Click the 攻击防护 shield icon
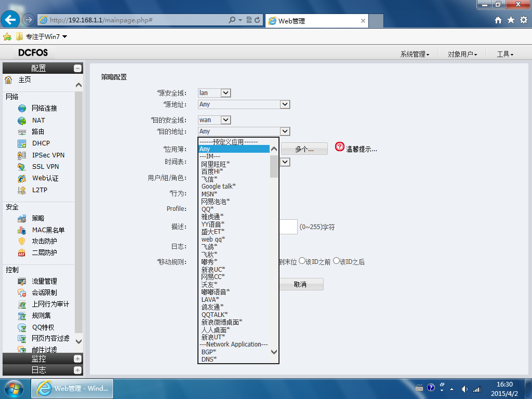 click(x=22, y=241)
